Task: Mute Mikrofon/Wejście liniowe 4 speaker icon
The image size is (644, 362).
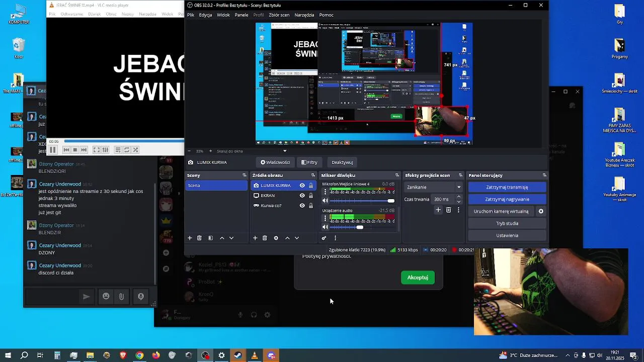Action: pos(325,201)
